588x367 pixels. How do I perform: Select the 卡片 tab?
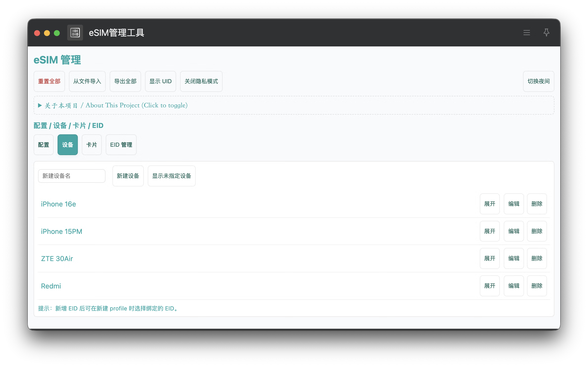pyautogui.click(x=91, y=145)
